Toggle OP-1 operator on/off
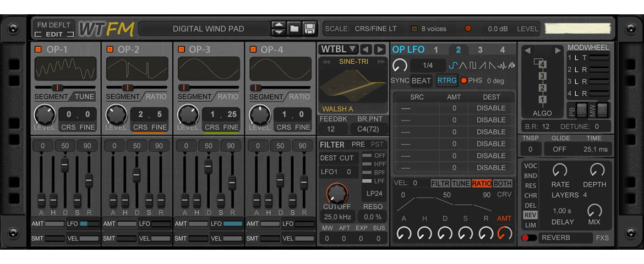Viewport: 644px width, 264px height. (38, 50)
